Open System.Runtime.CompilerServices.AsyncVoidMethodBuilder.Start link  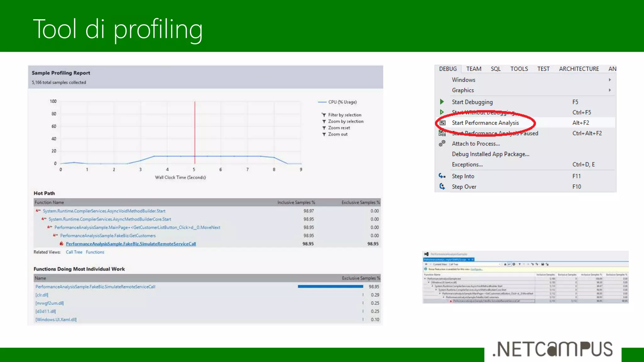click(x=104, y=211)
